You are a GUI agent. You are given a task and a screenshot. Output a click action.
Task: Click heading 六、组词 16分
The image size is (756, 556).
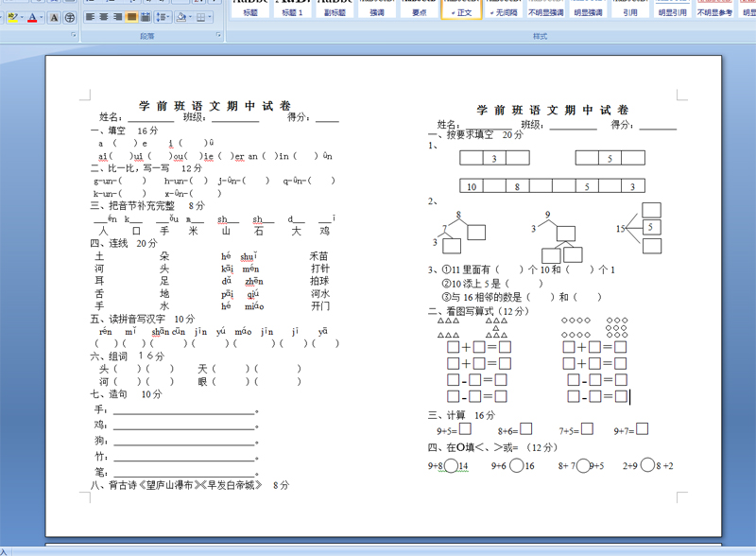point(128,356)
